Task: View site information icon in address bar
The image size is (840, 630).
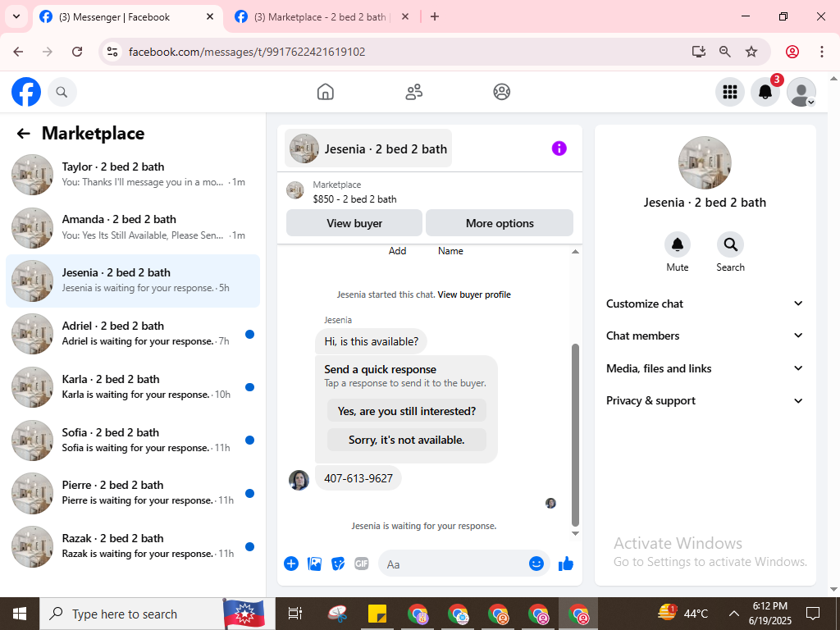Action: (112, 52)
